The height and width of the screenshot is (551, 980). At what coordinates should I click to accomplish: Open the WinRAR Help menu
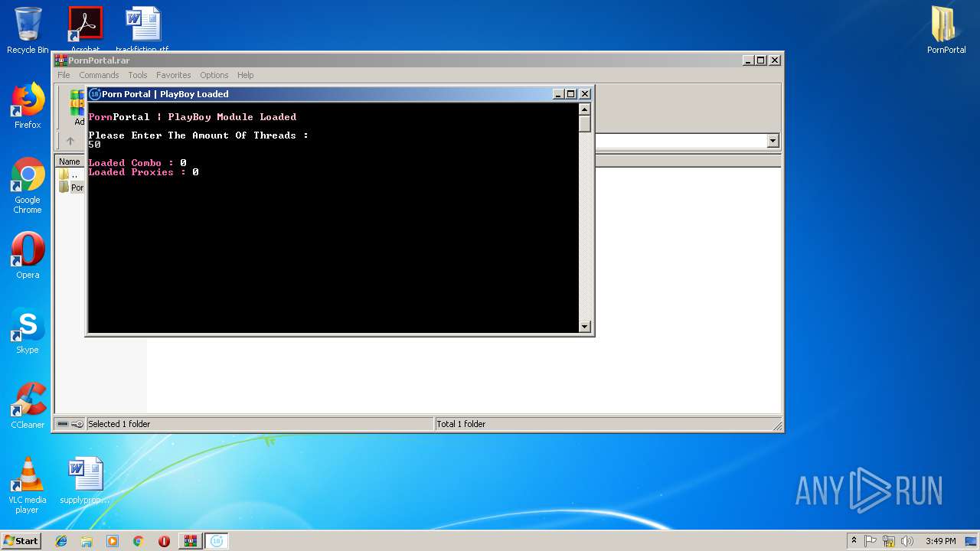click(x=245, y=75)
